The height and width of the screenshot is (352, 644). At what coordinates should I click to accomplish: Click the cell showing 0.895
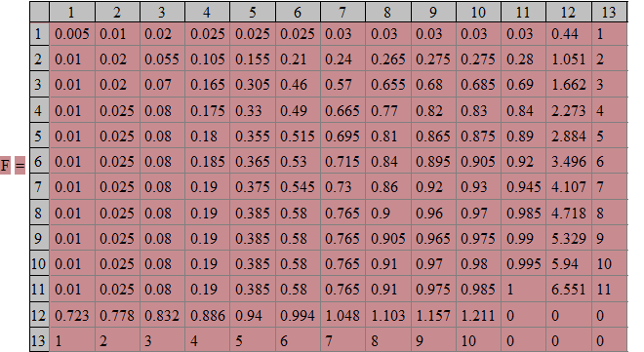pyautogui.click(x=433, y=161)
